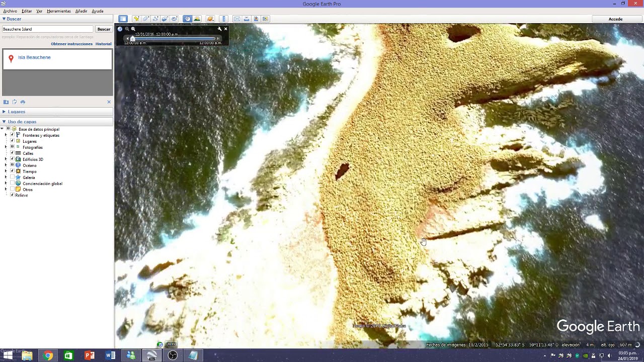View in Google Maps toolbar icon

point(265,19)
